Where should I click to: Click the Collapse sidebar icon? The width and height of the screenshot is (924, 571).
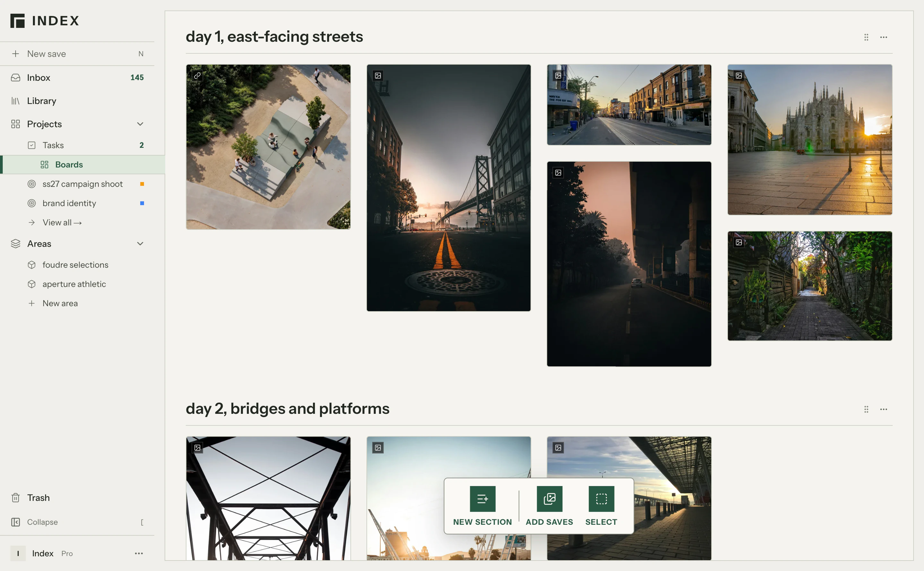click(x=15, y=522)
